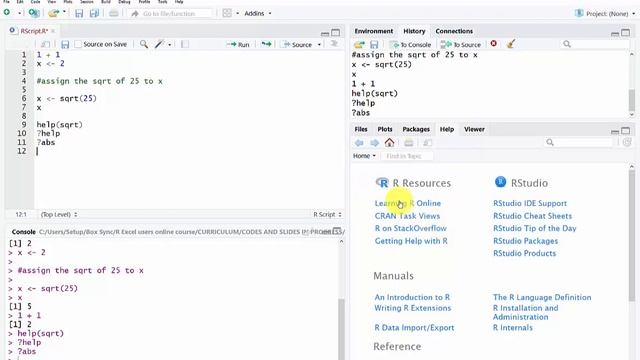Open the Plots tab
The height and width of the screenshot is (360, 640).
[x=385, y=129]
